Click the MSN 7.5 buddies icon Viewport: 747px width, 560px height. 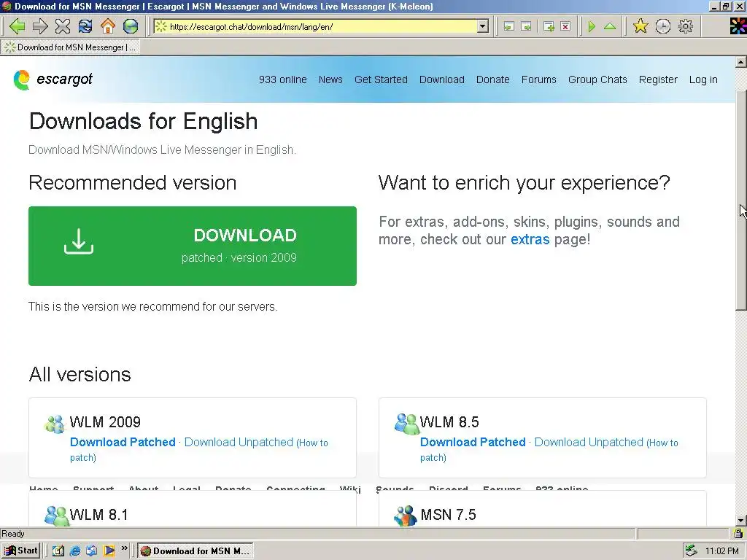406,516
